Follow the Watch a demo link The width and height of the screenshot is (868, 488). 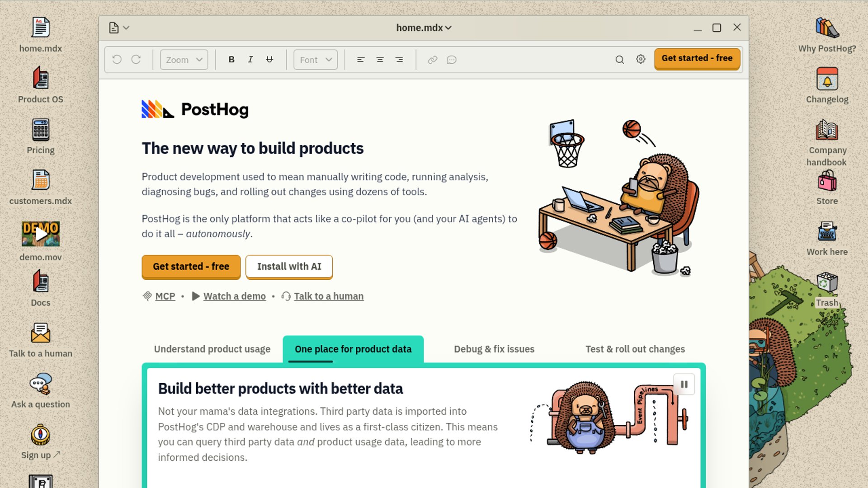[x=235, y=296]
